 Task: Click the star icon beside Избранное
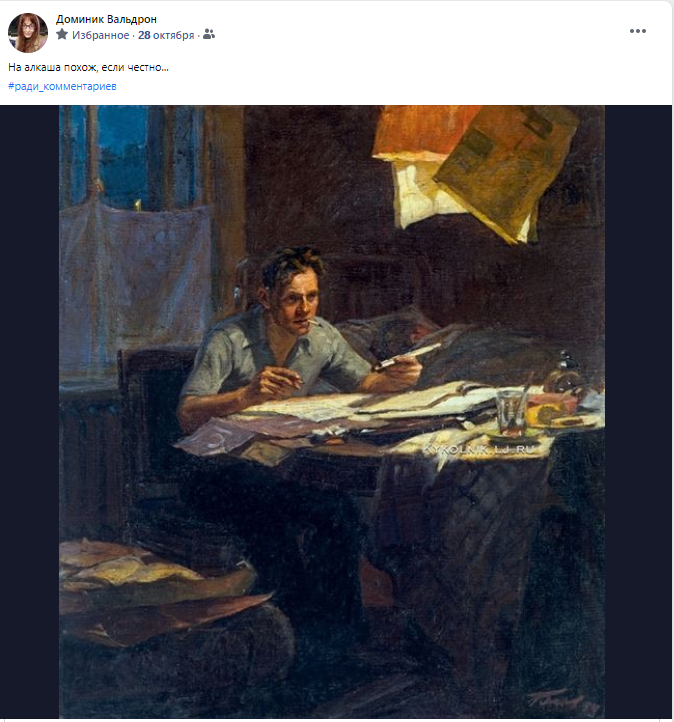point(62,35)
